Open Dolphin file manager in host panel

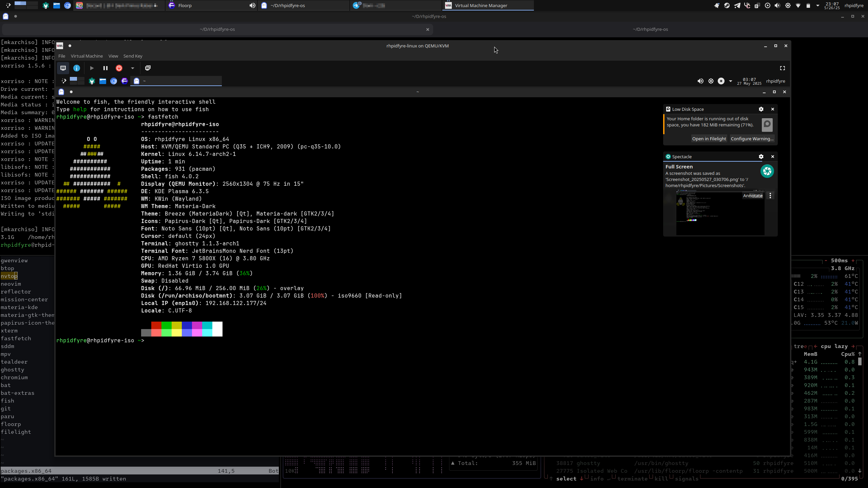point(57,5)
